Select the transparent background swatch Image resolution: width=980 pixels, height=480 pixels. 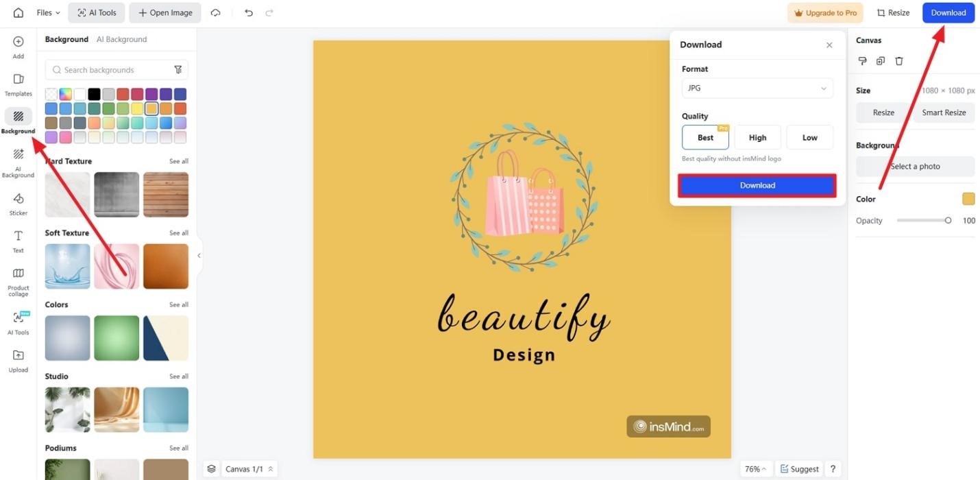tap(51, 94)
